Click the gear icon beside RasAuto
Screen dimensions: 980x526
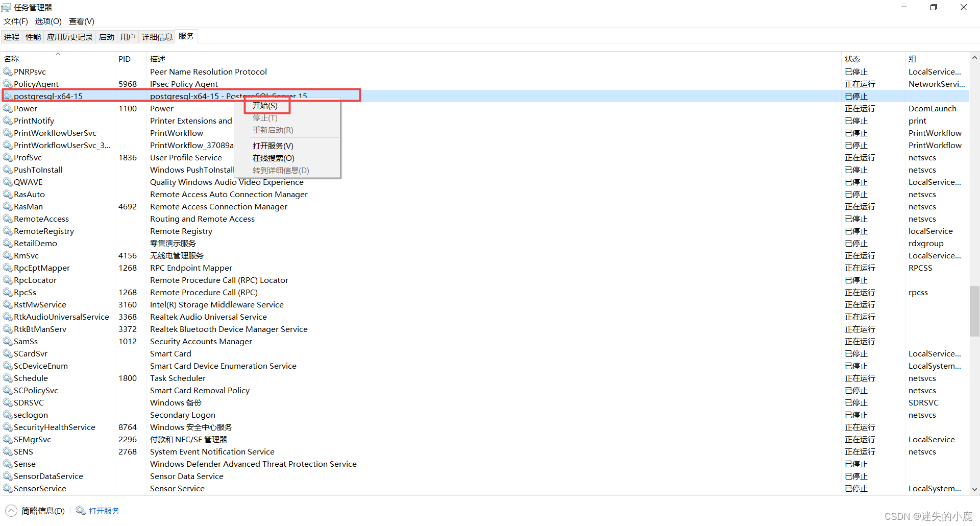[x=8, y=194]
